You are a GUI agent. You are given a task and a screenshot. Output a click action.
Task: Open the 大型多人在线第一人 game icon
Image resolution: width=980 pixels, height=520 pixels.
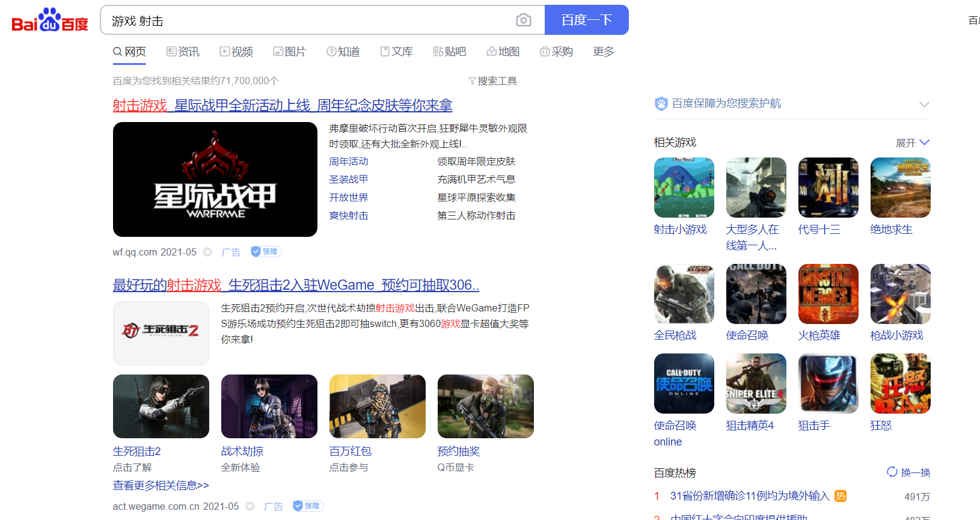point(756,188)
